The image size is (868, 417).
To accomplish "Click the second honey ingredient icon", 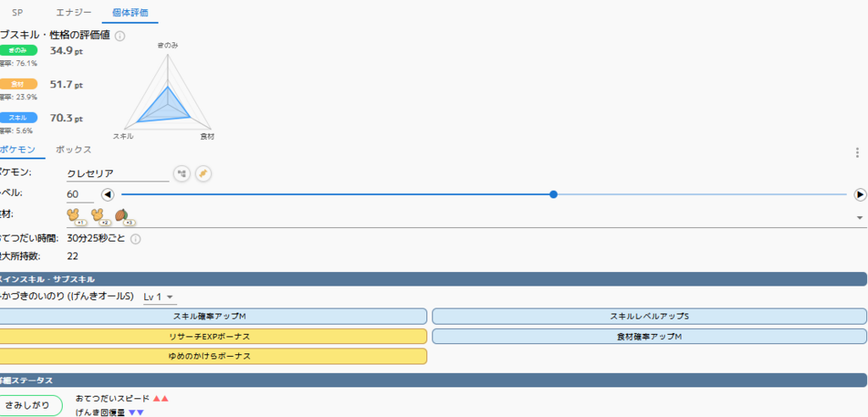I will point(97,216).
